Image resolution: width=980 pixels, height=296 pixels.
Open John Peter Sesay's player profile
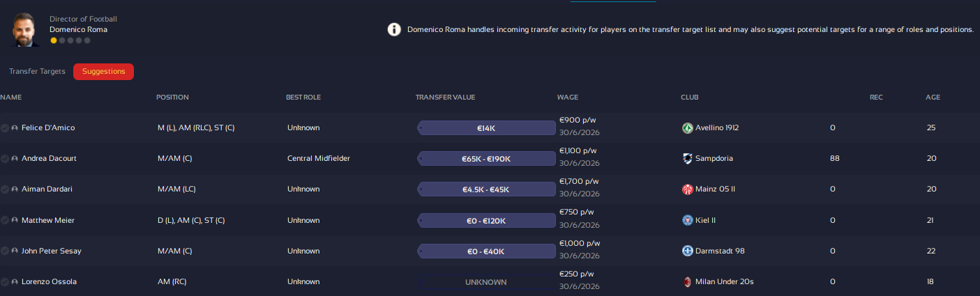(x=52, y=251)
